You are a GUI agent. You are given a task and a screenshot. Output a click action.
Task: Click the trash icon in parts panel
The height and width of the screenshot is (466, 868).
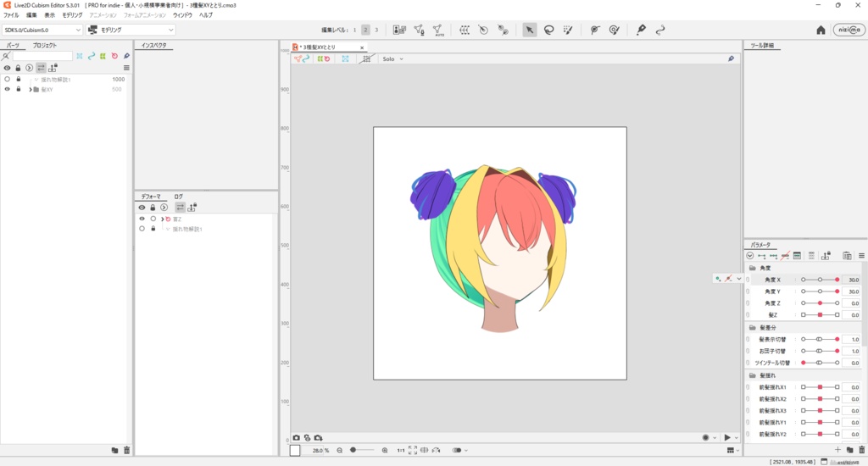pos(126,450)
